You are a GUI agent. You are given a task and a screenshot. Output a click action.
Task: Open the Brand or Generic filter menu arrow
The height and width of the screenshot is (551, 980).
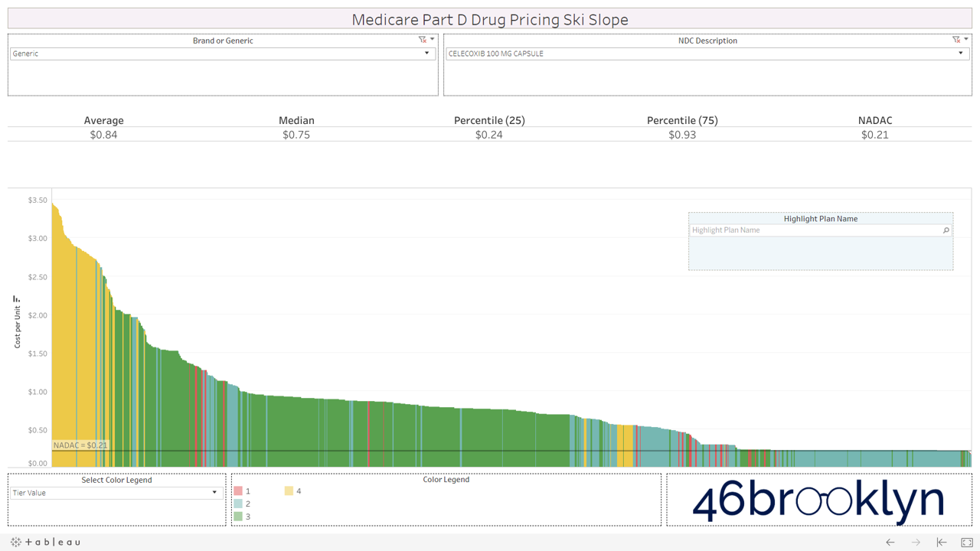point(430,39)
